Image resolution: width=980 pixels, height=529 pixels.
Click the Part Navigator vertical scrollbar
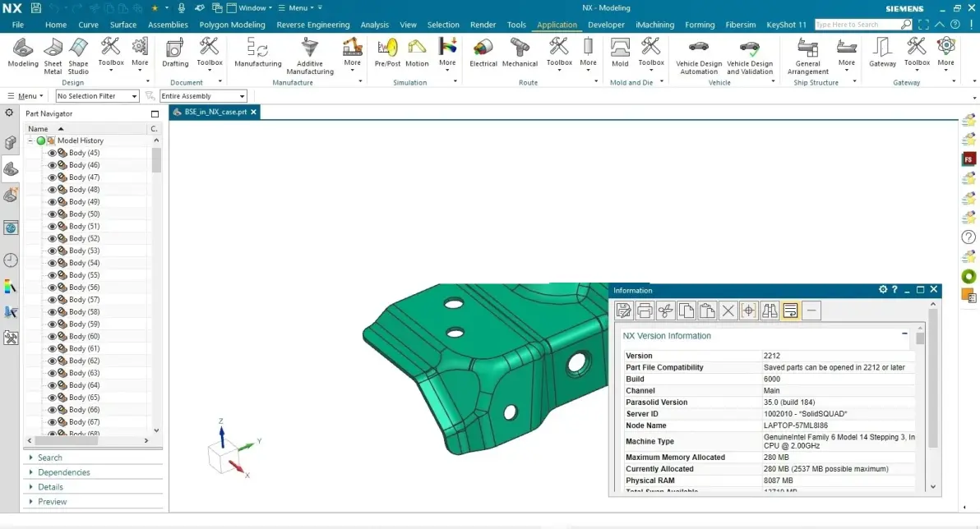[156, 160]
